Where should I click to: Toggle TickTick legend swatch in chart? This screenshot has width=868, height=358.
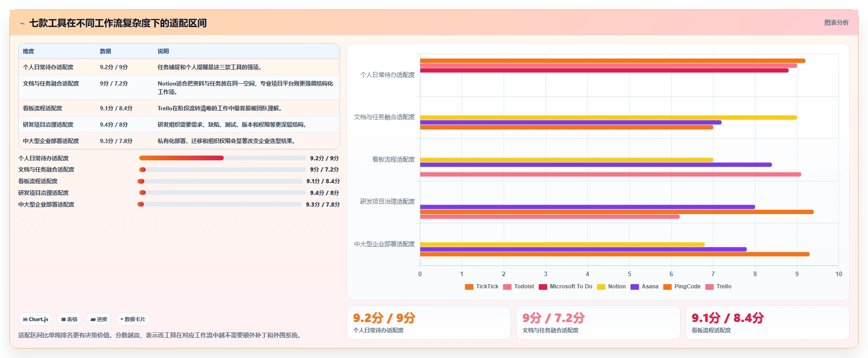click(469, 286)
